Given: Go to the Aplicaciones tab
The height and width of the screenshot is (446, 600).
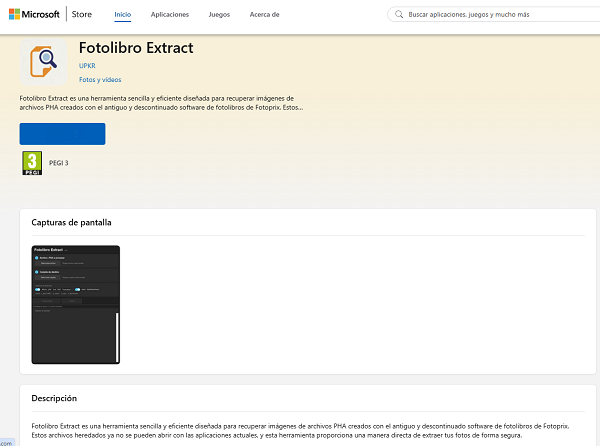Looking at the screenshot, I should (x=170, y=15).
